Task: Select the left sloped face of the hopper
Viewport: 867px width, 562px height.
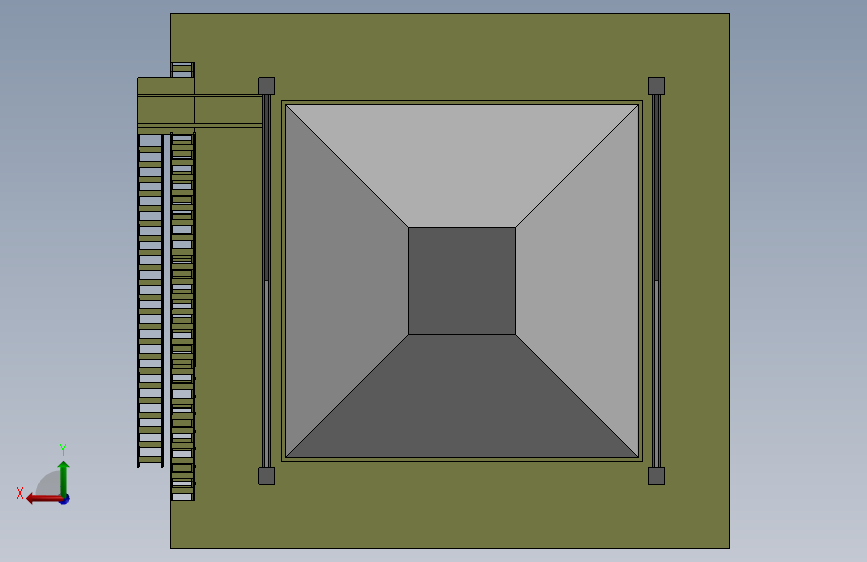Action: coord(347,280)
